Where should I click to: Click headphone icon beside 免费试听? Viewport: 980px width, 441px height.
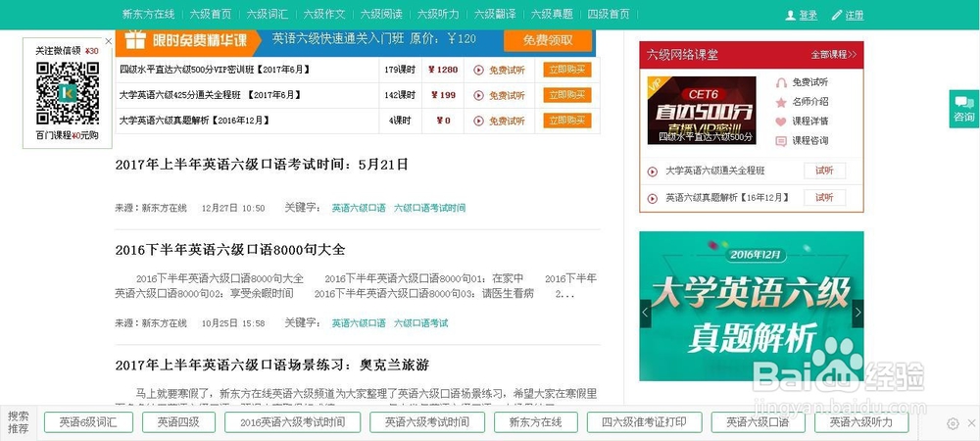(x=781, y=82)
